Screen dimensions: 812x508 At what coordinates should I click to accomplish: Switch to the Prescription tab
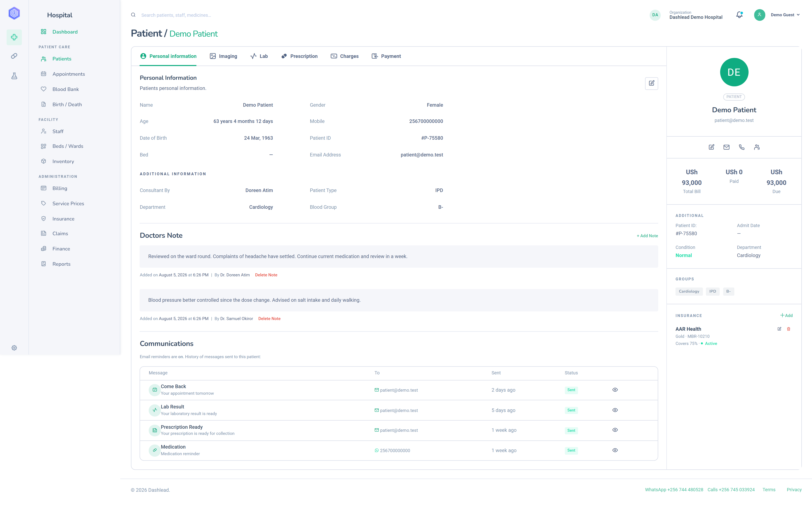click(x=299, y=56)
